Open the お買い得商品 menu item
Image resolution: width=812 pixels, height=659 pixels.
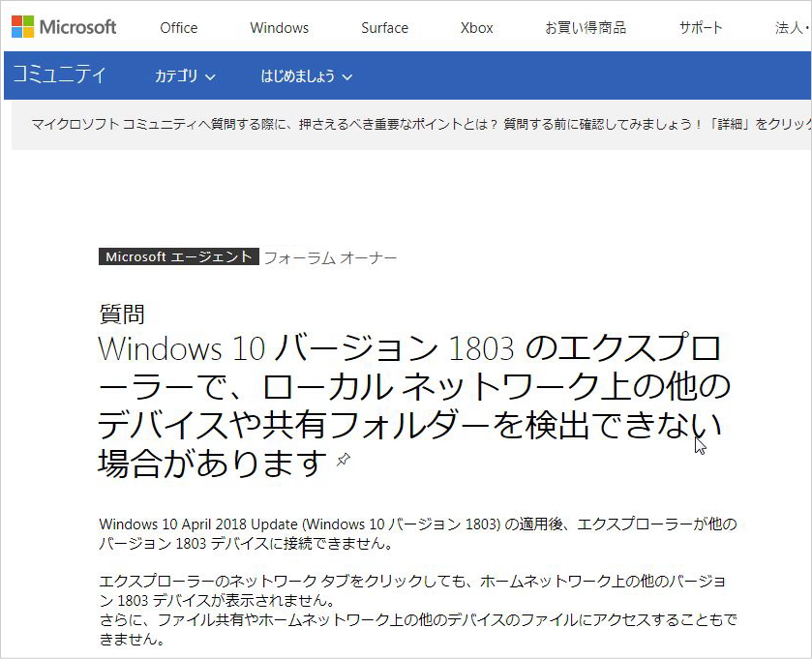(585, 28)
